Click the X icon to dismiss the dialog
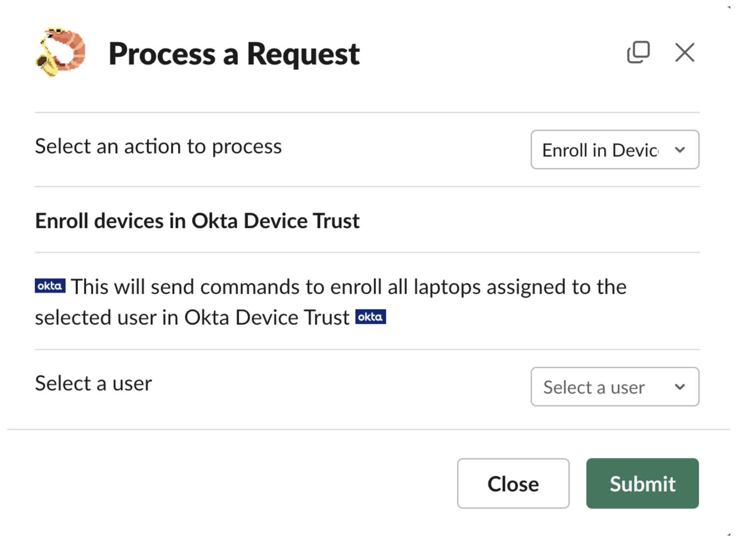756x550 pixels. [x=684, y=53]
